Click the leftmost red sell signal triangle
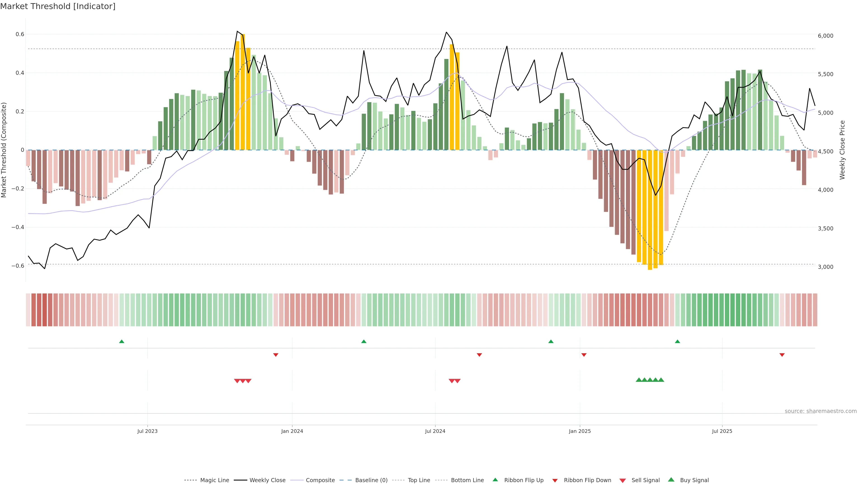Screen dimensions: 868x488 click(x=237, y=381)
